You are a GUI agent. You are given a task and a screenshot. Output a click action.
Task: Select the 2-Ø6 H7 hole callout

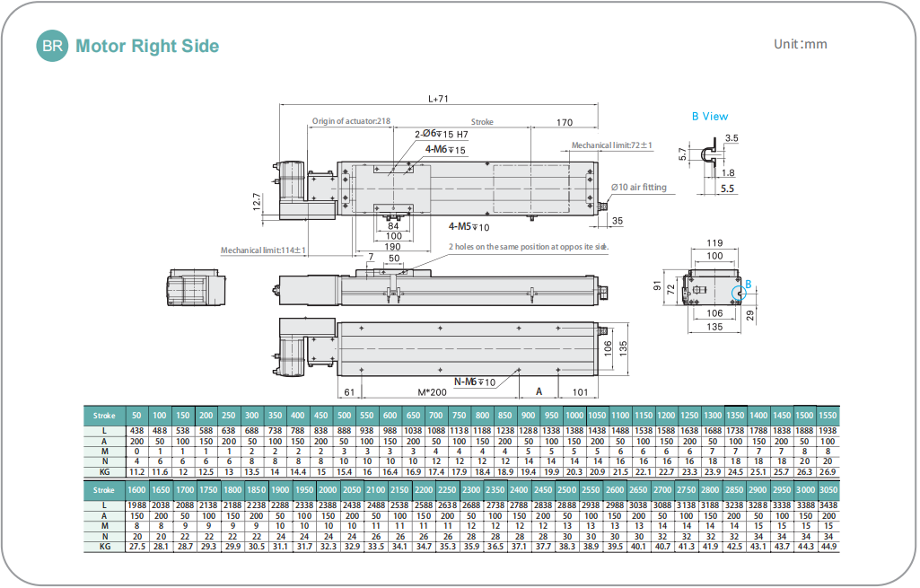(441, 134)
